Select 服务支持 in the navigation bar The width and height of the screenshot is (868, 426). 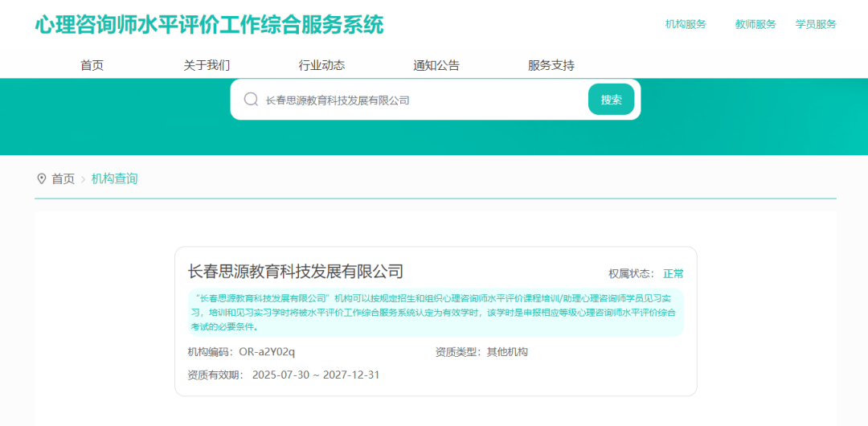coord(551,65)
